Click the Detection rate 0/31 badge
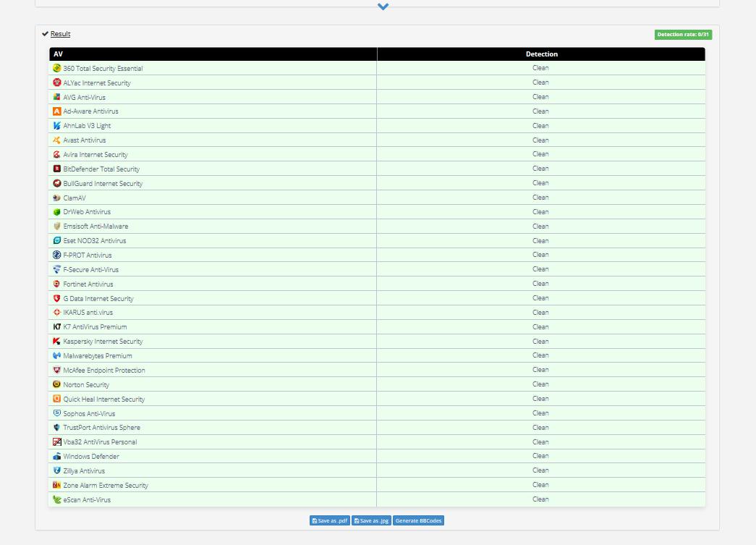This screenshot has width=756, height=545. point(683,34)
